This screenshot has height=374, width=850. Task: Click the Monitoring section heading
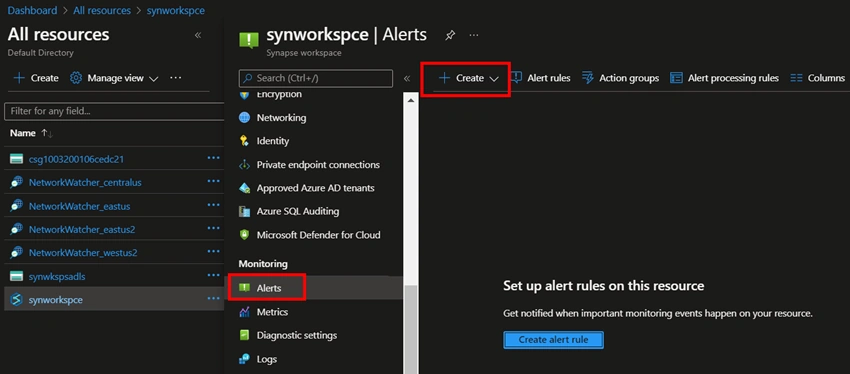point(263,263)
